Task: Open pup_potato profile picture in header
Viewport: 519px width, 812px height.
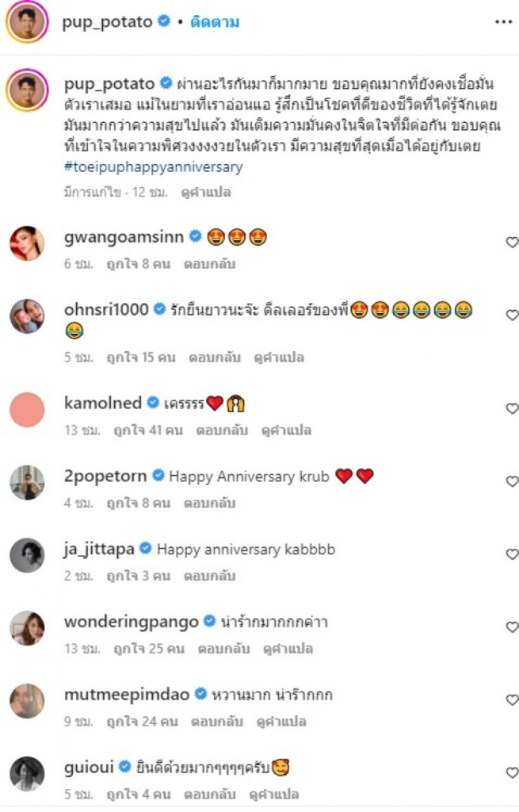Action: click(27, 23)
